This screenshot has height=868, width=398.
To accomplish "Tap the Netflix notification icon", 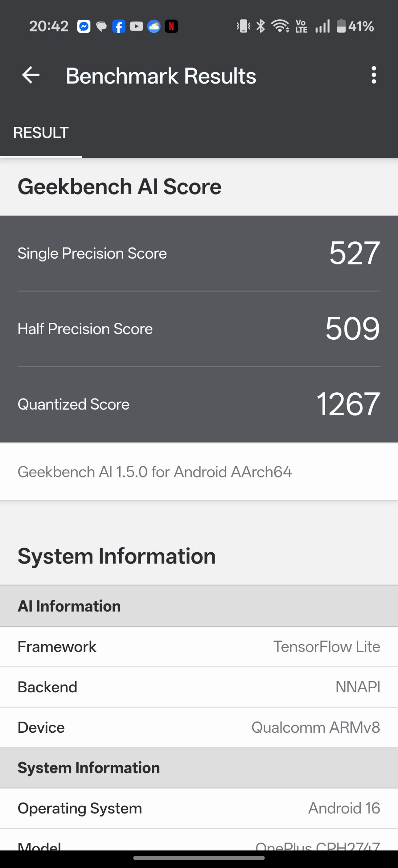I will (x=171, y=26).
